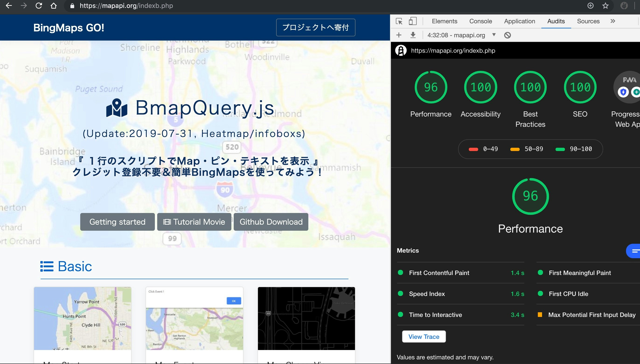The image size is (640, 364).
Task: Click the 90–100 green score legend
Action: 574,149
